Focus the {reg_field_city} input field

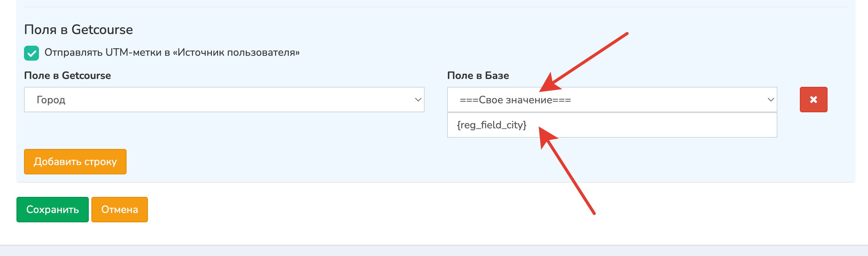(612, 125)
